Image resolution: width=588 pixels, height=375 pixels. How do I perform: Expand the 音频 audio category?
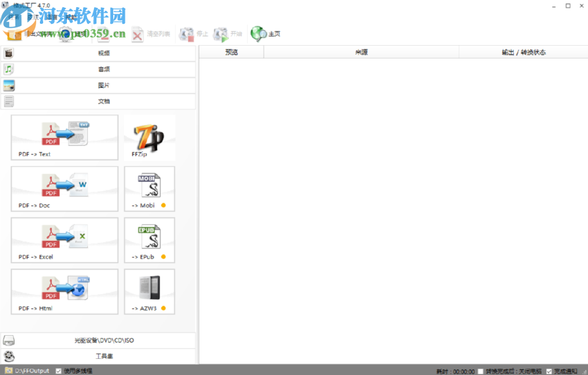(98, 69)
